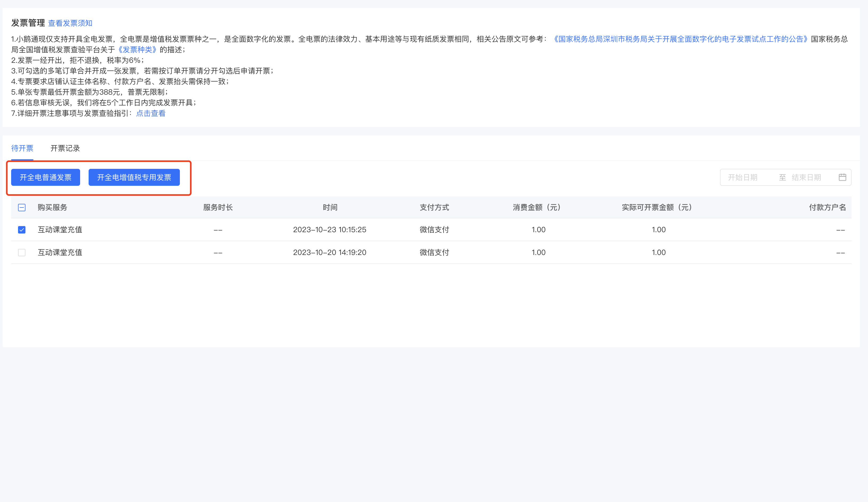
Task: Switch to the 待开票 tab
Action: 22,148
